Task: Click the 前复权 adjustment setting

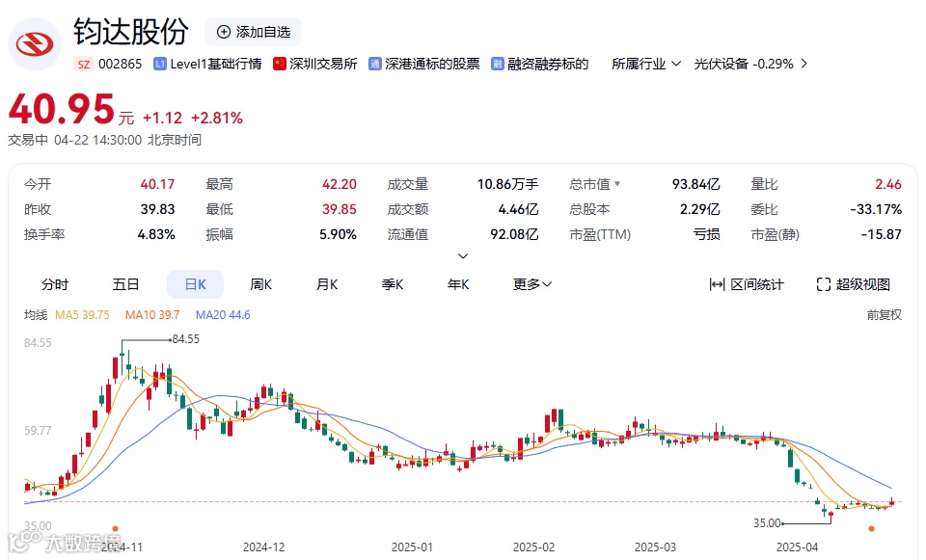Action: (885, 315)
